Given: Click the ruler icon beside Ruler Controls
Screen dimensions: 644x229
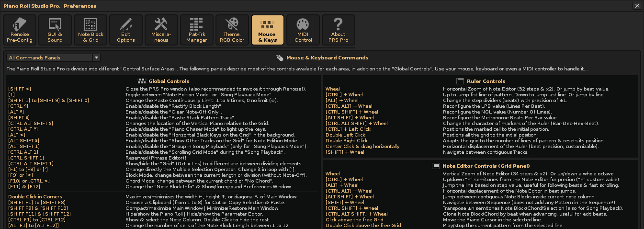Looking at the screenshot, I should point(460,81).
